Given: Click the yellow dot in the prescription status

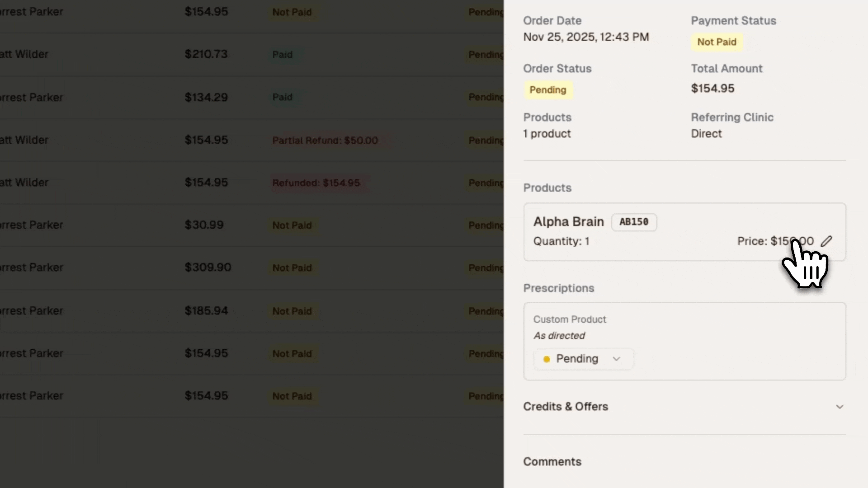Looking at the screenshot, I should (x=547, y=359).
